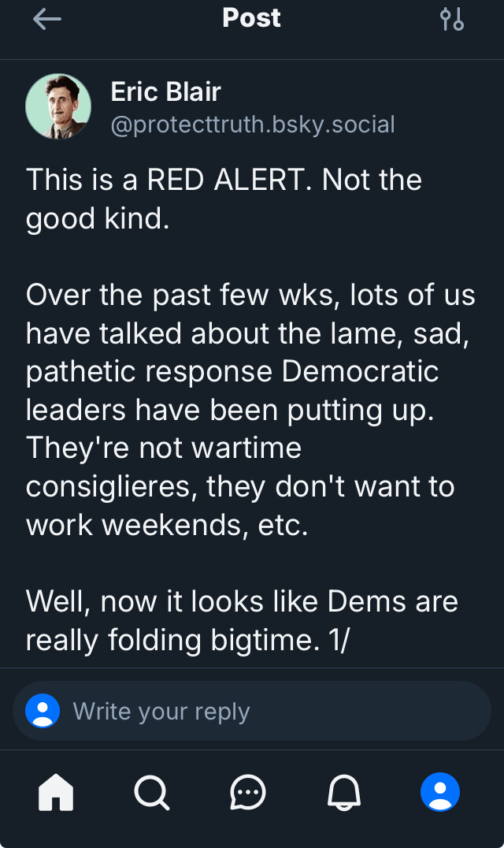The height and width of the screenshot is (848, 504).
Task: Tap your avatar in the reply box
Action: point(43,711)
